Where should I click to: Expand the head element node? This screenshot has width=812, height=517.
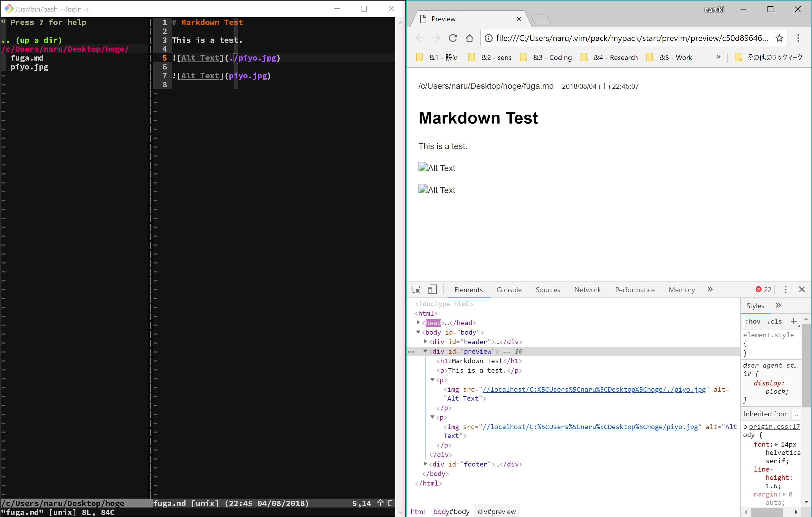tap(418, 322)
